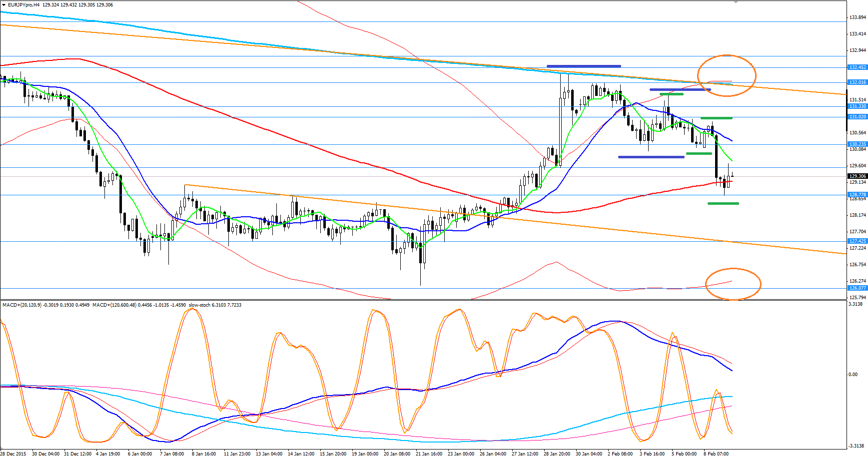Click the 132.944 price scale value

(x=858, y=50)
